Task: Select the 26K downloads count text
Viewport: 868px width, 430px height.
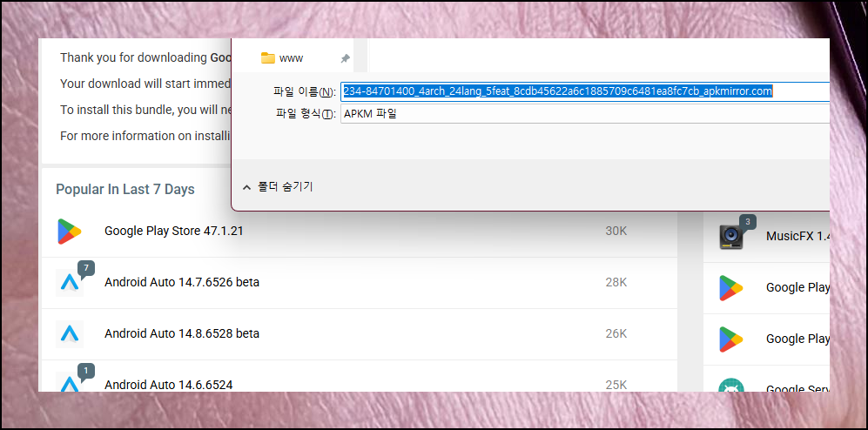Action: coord(616,333)
